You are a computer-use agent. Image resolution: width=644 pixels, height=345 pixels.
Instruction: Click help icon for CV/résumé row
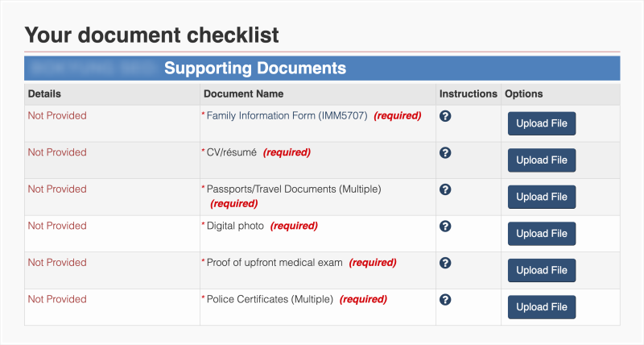[445, 152]
